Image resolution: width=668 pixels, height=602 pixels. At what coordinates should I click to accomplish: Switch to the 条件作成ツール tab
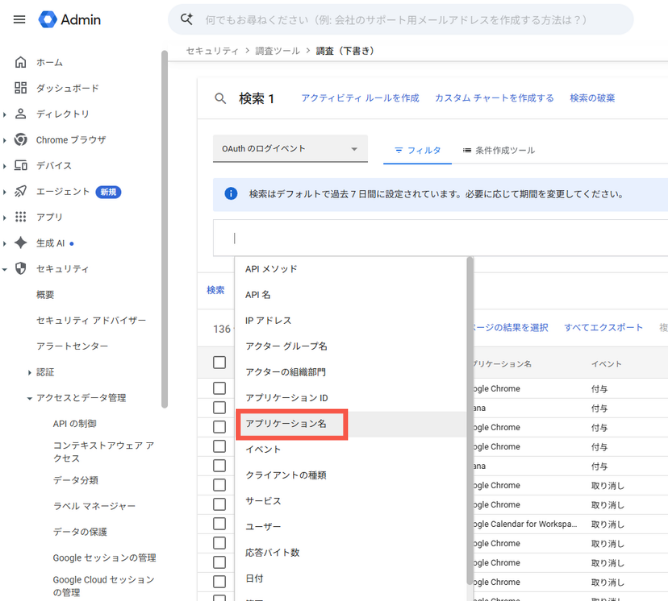[498, 150]
